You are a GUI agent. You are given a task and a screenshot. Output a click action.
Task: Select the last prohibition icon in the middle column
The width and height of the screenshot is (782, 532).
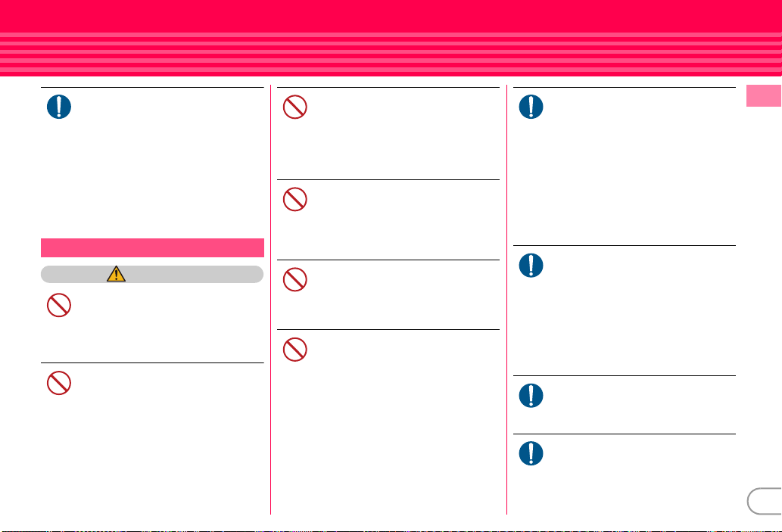294,350
